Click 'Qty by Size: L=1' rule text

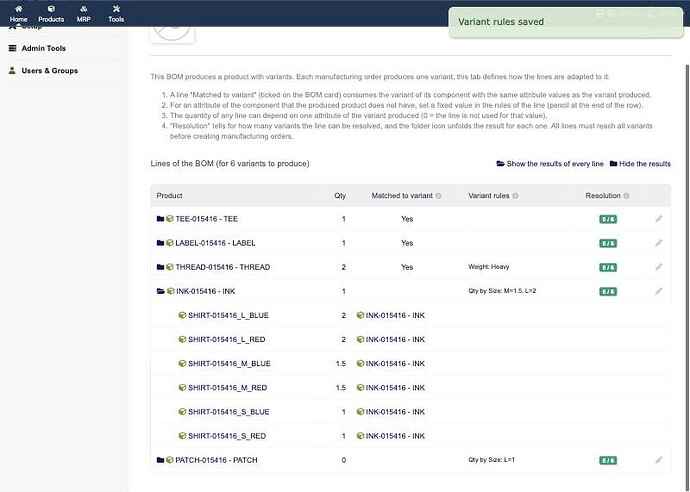coord(491,460)
